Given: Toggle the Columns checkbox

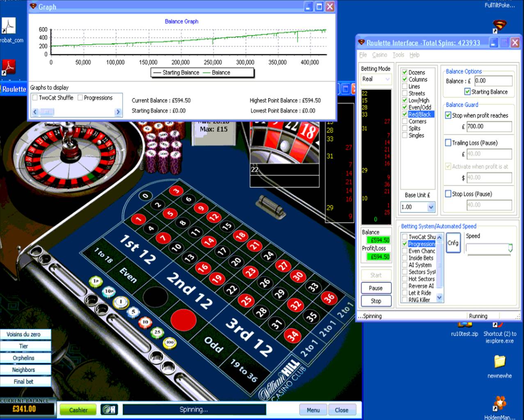Looking at the screenshot, I should [x=405, y=79].
